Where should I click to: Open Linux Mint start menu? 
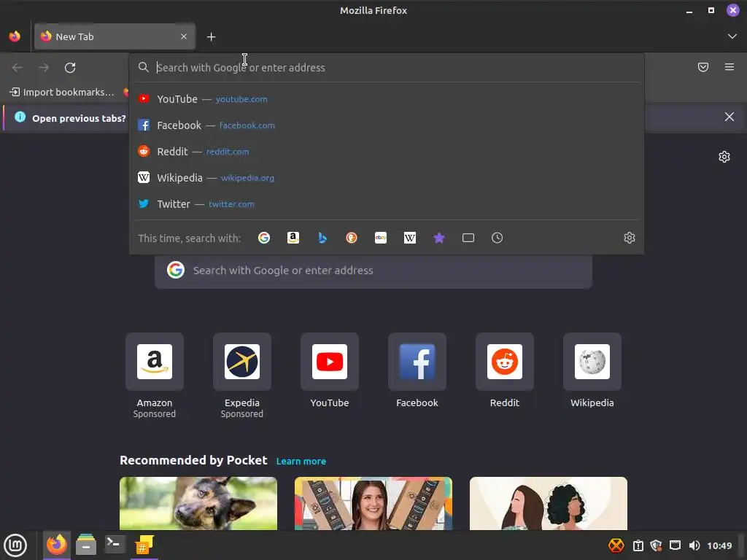(15, 545)
